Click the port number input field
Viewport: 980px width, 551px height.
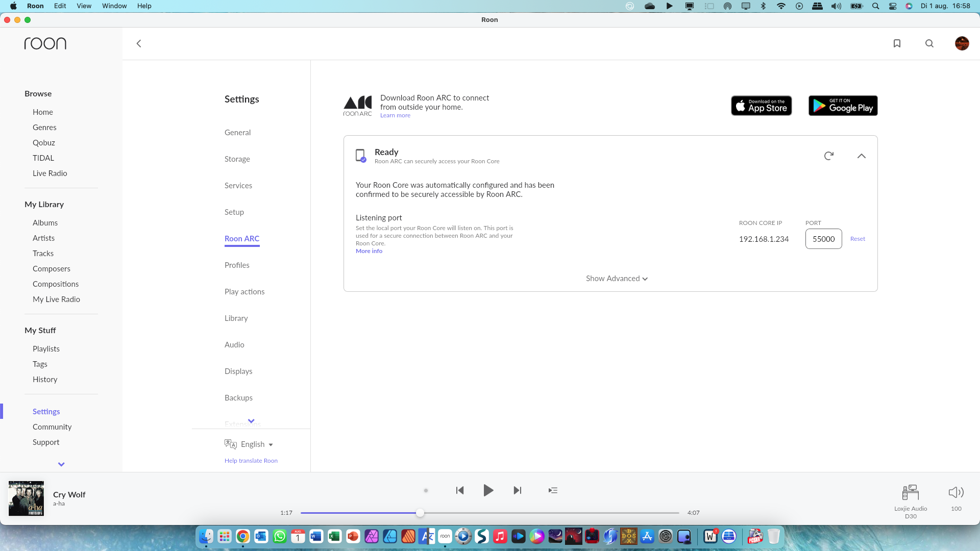click(823, 239)
